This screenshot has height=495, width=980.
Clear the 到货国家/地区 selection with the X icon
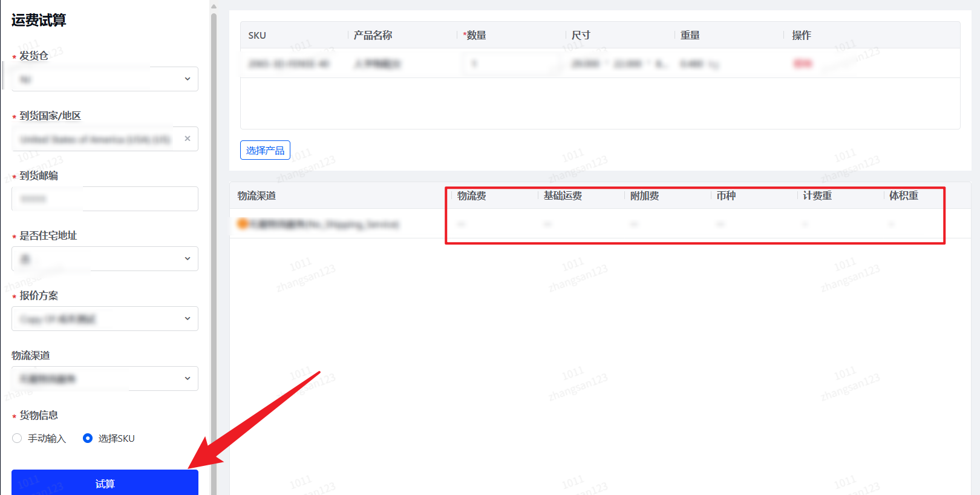[188, 139]
